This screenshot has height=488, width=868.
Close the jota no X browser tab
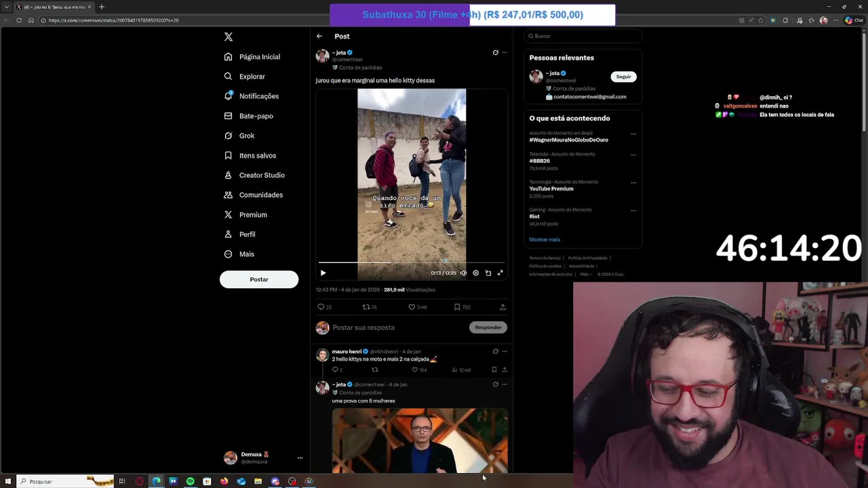tap(89, 7)
